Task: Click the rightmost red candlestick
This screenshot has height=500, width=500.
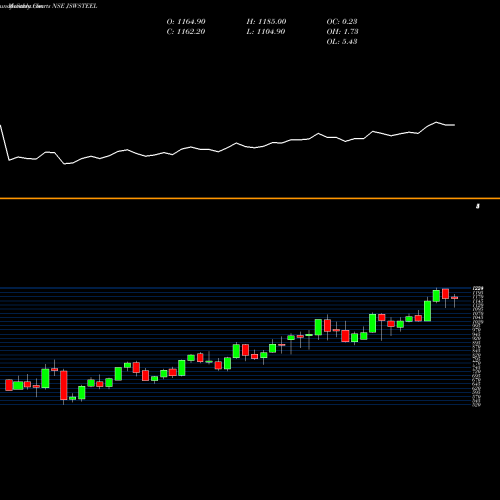Action: (455, 298)
